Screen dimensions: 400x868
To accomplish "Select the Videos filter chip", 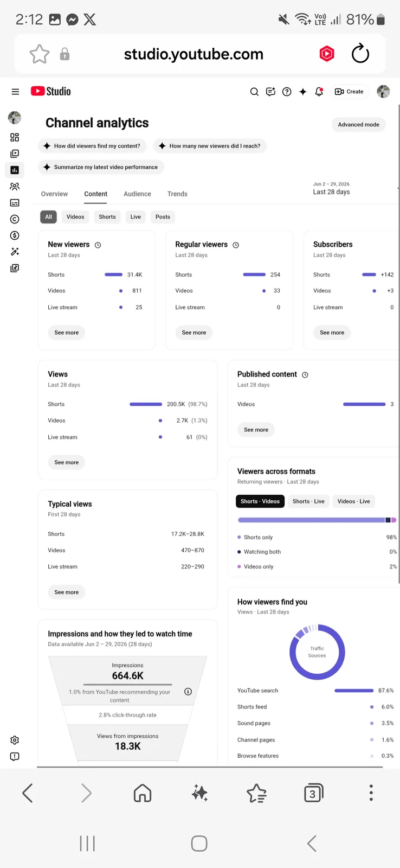I will [75, 217].
